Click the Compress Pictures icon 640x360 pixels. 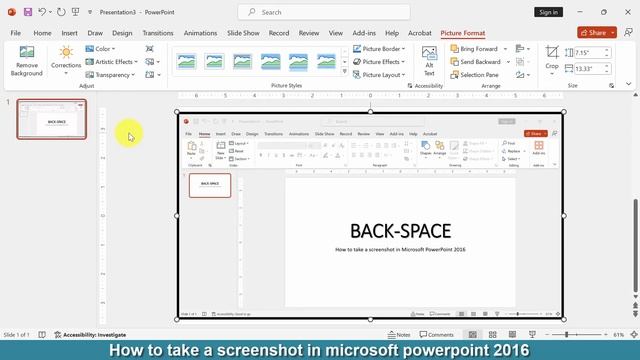coord(150,49)
